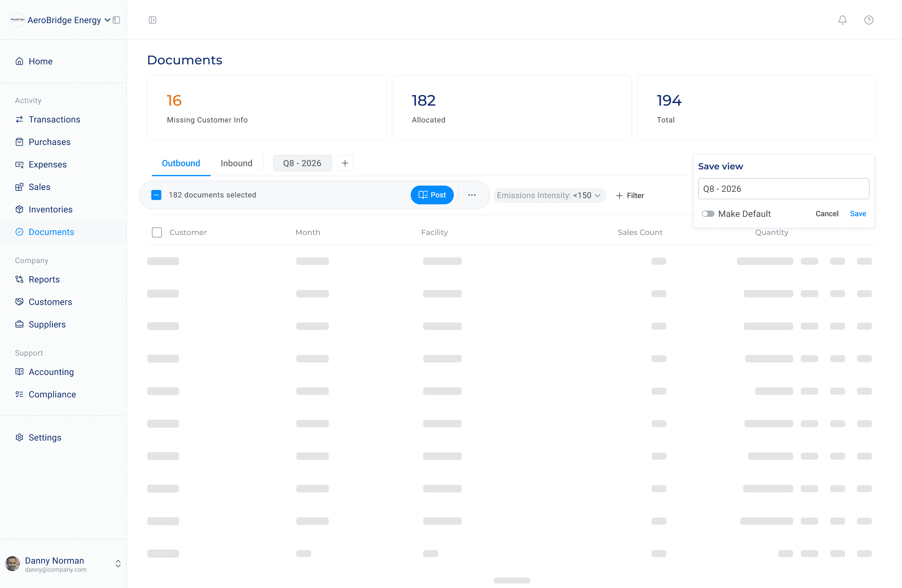Viewport: 902px width, 588px height.
Task: Enable the Make Default toggle
Action: click(x=708, y=214)
